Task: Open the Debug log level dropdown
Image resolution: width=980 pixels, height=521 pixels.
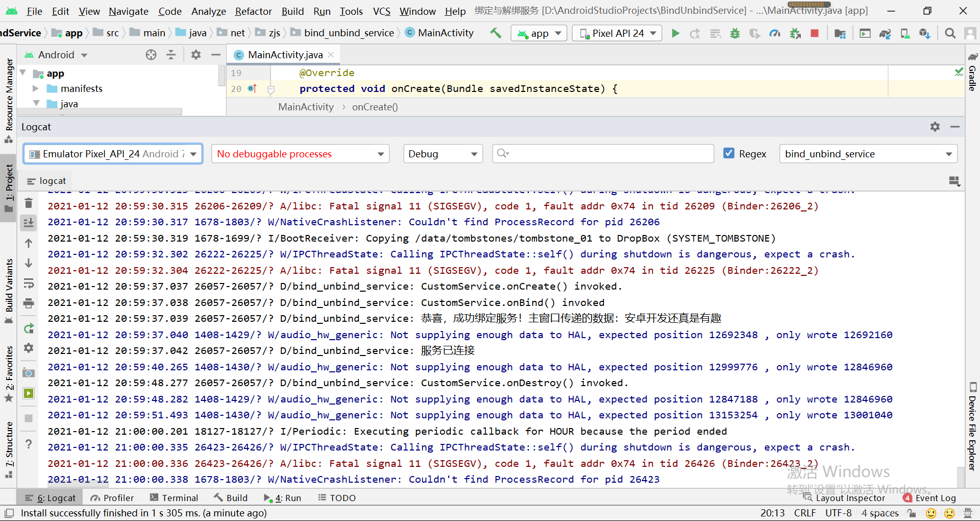Action: (443, 154)
